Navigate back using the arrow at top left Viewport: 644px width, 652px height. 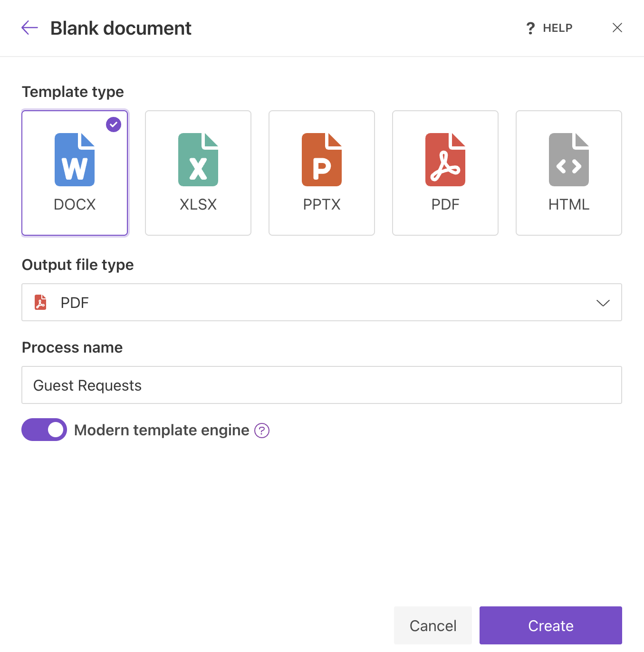29,28
